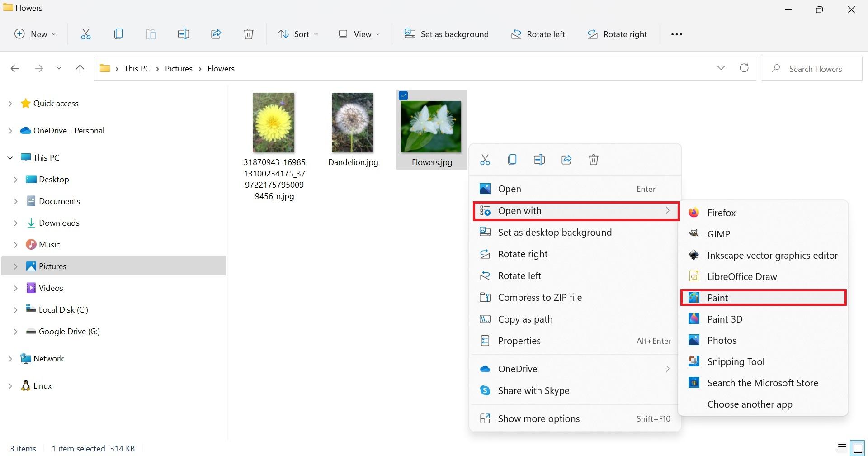Open Properties from the context menu
The height and width of the screenshot is (456, 868).
575,341
